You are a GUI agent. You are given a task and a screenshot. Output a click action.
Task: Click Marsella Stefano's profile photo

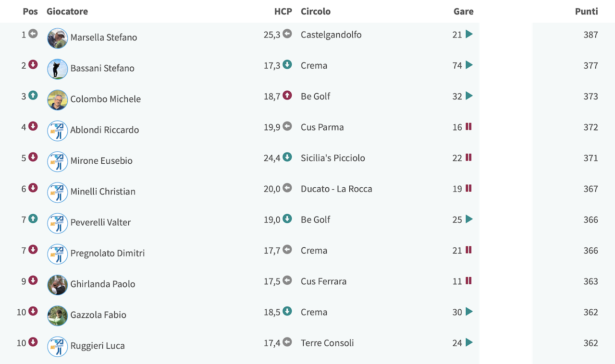(58, 38)
